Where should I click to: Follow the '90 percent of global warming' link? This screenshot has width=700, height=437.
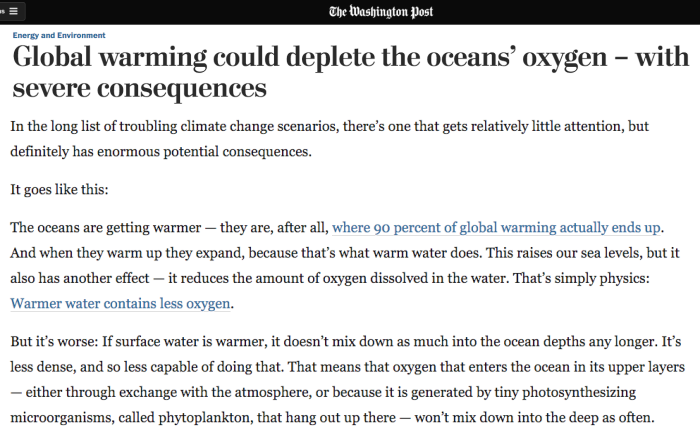(496, 228)
